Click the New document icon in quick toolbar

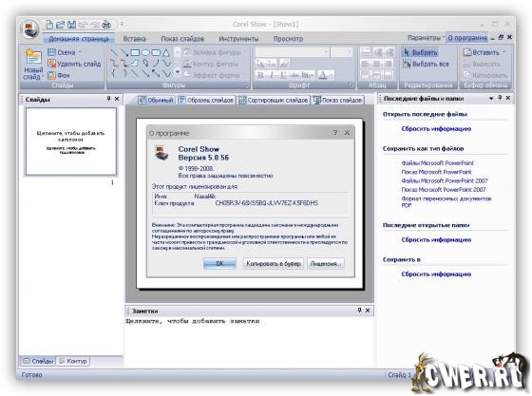pyautogui.click(x=49, y=25)
